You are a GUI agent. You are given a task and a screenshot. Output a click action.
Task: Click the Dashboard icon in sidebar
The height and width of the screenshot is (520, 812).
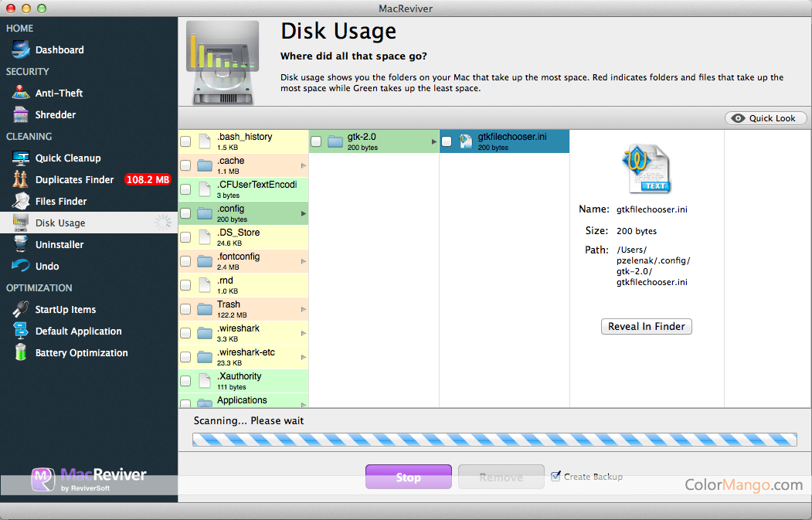[21, 50]
